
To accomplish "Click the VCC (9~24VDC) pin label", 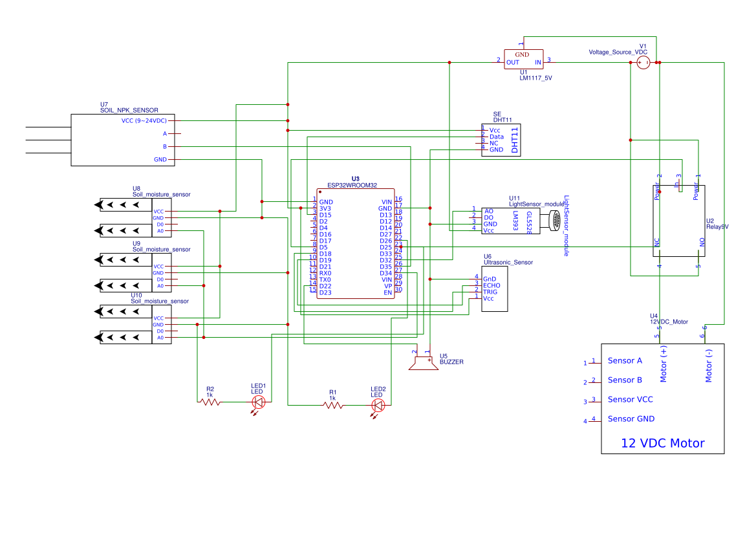I will click(x=144, y=121).
